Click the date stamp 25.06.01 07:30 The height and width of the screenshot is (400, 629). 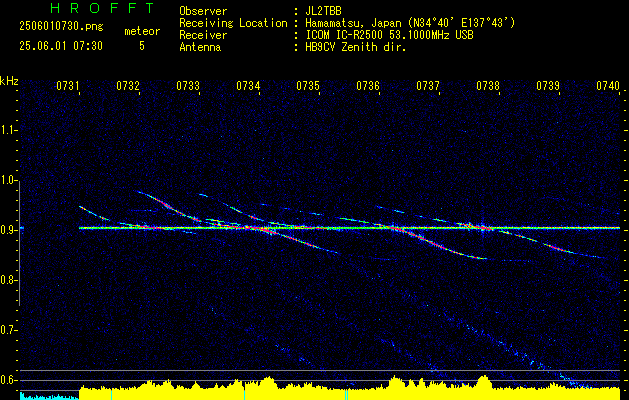point(61,46)
